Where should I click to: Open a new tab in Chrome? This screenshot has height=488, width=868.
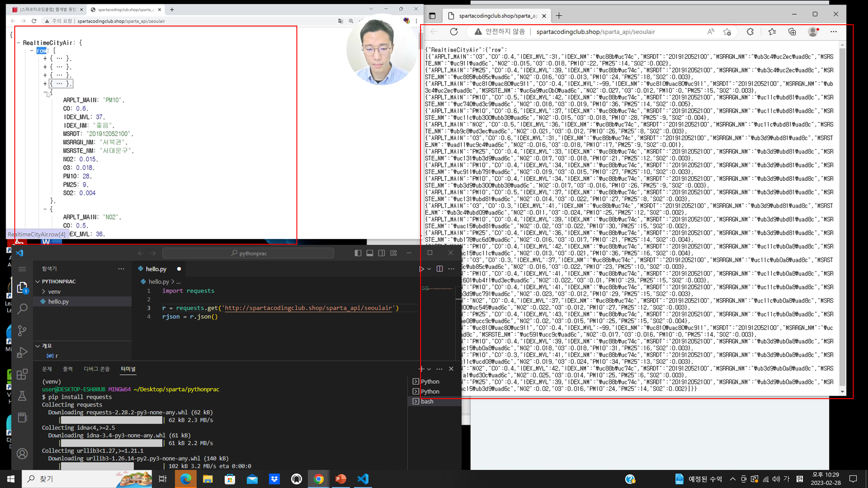pyautogui.click(x=172, y=10)
